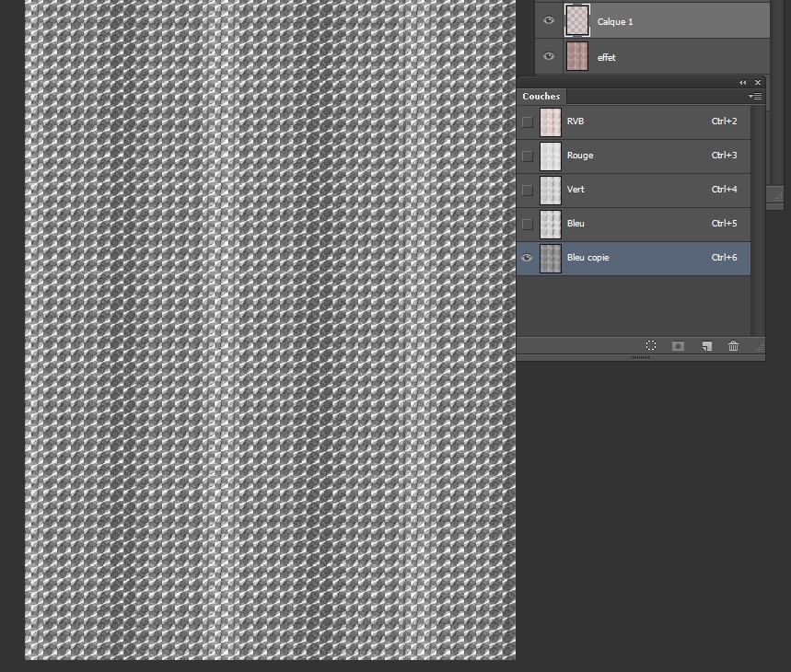Save selection as channel icon
The height and width of the screenshot is (672, 791).
click(678, 346)
